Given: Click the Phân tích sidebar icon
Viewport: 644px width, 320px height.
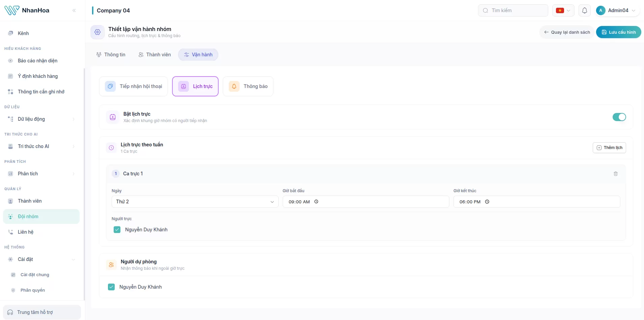Looking at the screenshot, I should click(10, 174).
